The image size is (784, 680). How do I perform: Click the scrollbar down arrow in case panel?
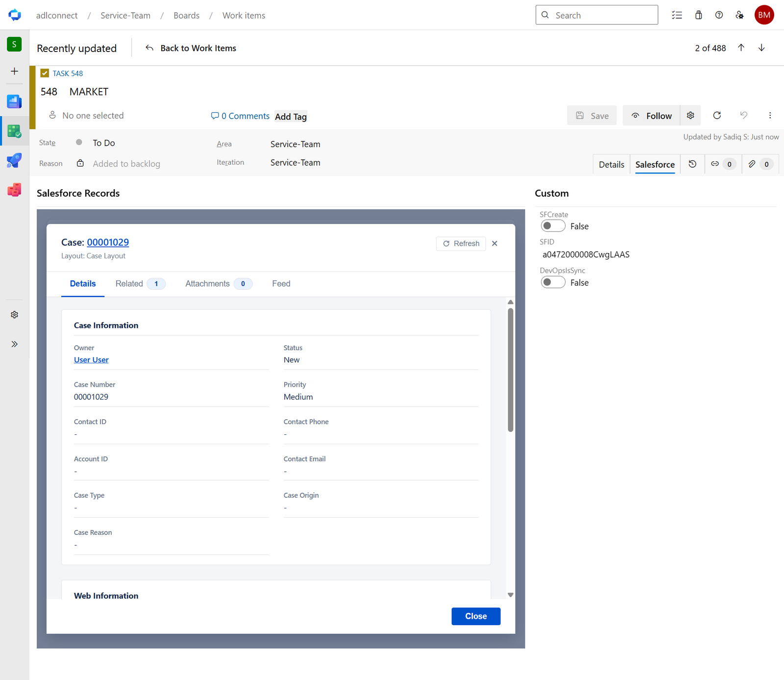pos(510,595)
